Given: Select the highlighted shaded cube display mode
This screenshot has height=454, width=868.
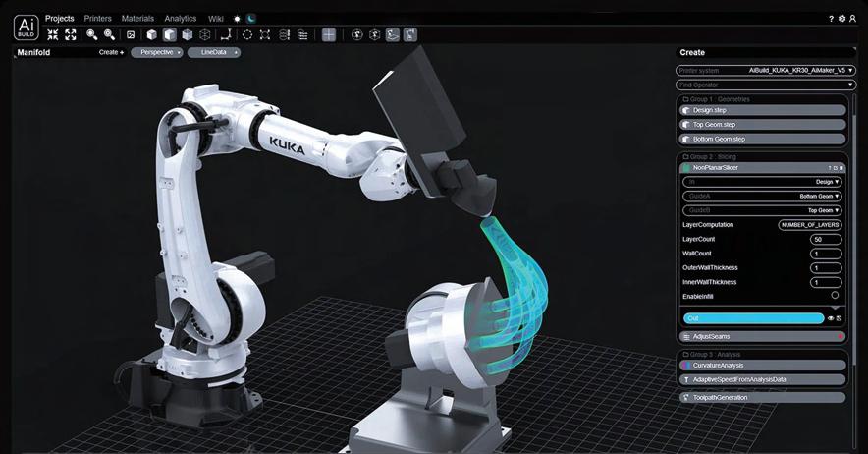Looking at the screenshot, I should (170, 35).
